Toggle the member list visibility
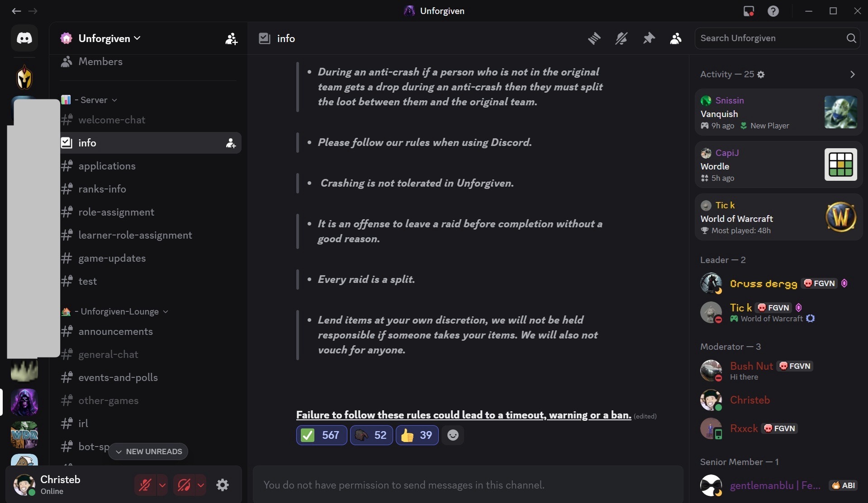Image resolution: width=868 pixels, height=503 pixels. (675, 38)
